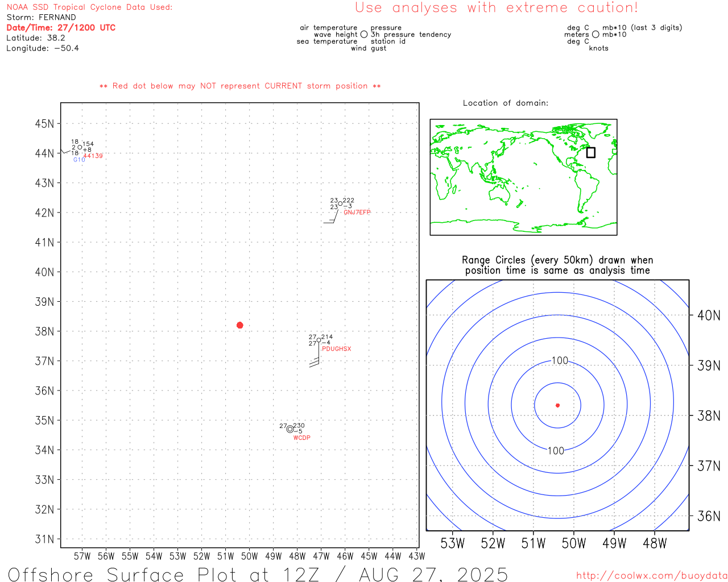Click the pressure value 230 at WCDP

pos(299,425)
